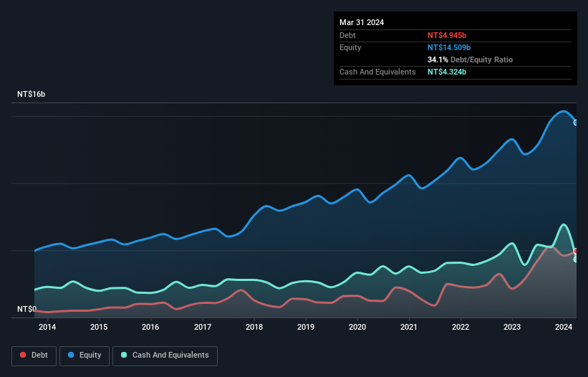Viewport: 588px width, 377px height.
Task: Toggle the Equity legend button
Action: coord(85,355)
